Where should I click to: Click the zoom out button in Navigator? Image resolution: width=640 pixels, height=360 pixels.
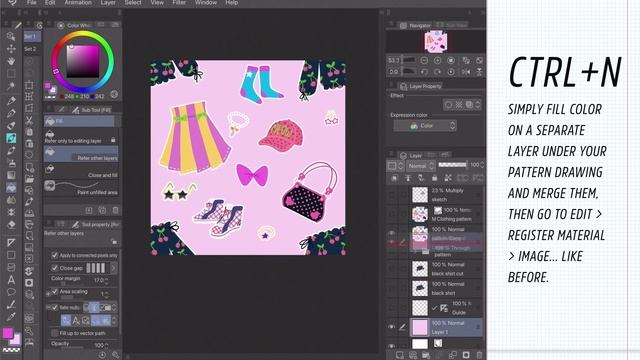[424, 60]
